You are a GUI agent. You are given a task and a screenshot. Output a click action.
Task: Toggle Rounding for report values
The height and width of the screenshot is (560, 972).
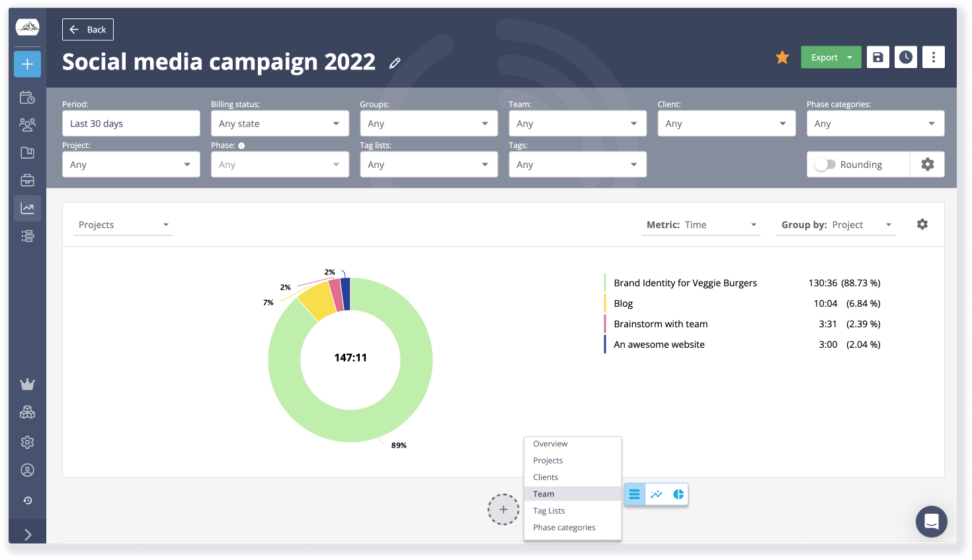coord(826,164)
